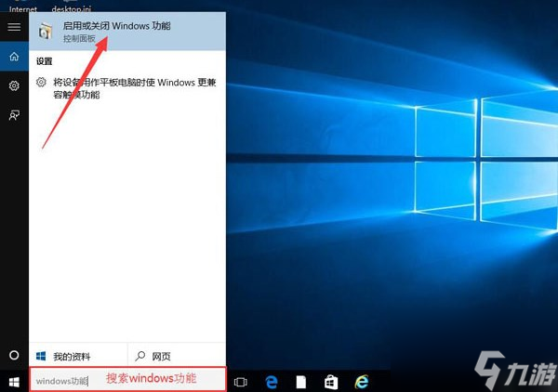This screenshot has width=558, height=392.
Task: Open the gear settings icon in sidebar
Action: (14, 85)
